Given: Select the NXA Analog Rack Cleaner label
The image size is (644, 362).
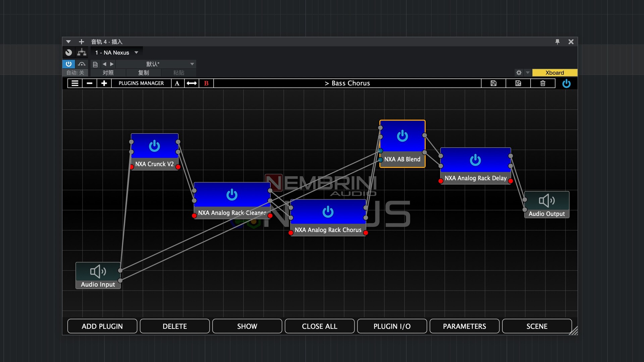Looking at the screenshot, I should [x=232, y=213].
